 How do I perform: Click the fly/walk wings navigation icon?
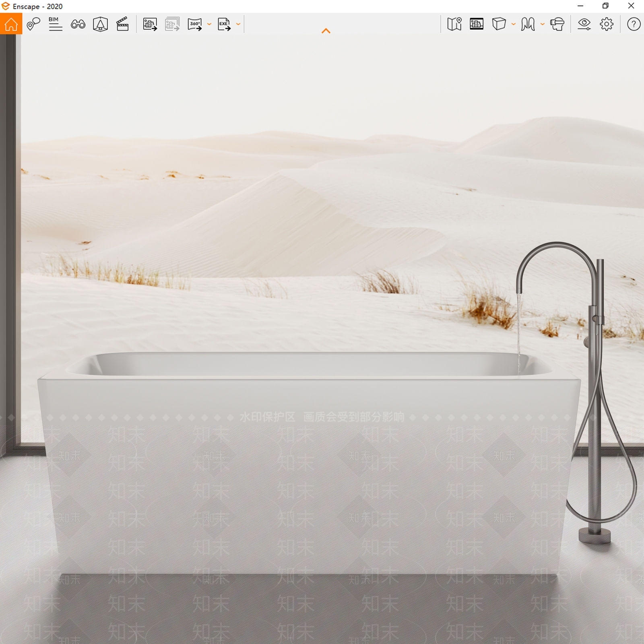(x=528, y=24)
